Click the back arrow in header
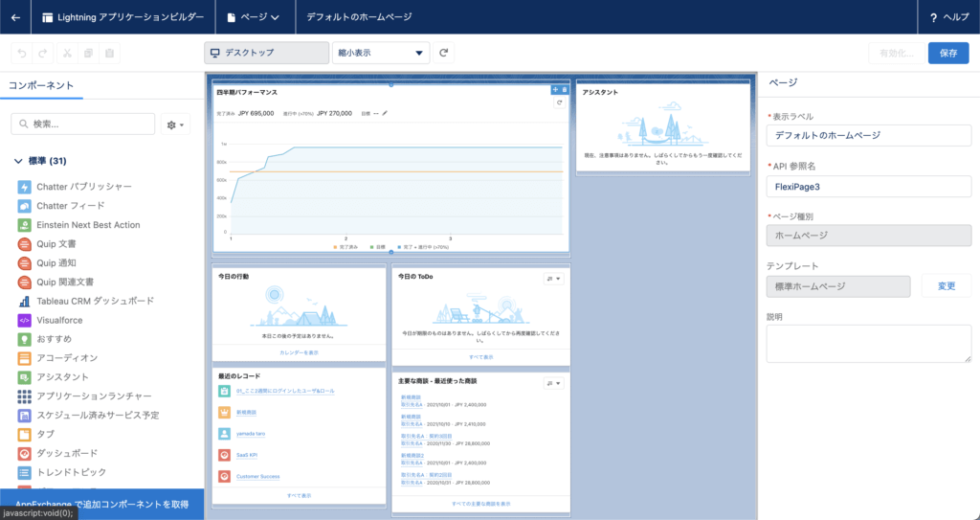Viewport: 980px width, 520px height. (x=15, y=16)
